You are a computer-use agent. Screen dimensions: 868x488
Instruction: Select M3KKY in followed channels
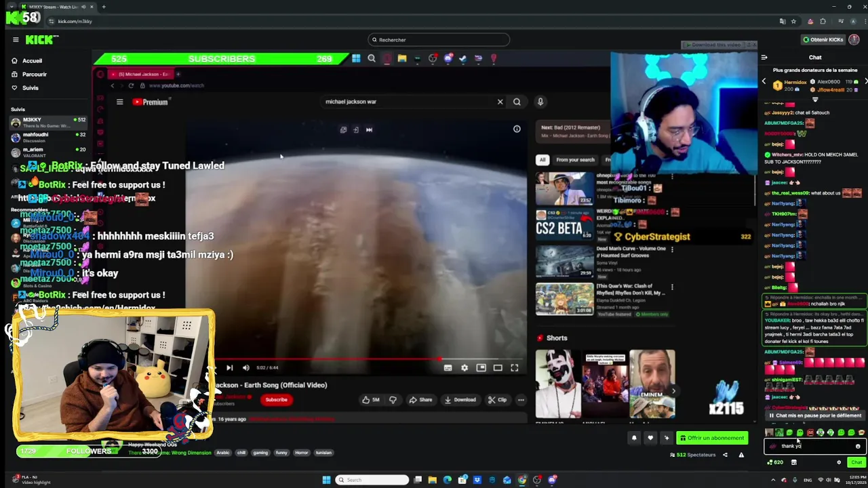tap(47, 123)
